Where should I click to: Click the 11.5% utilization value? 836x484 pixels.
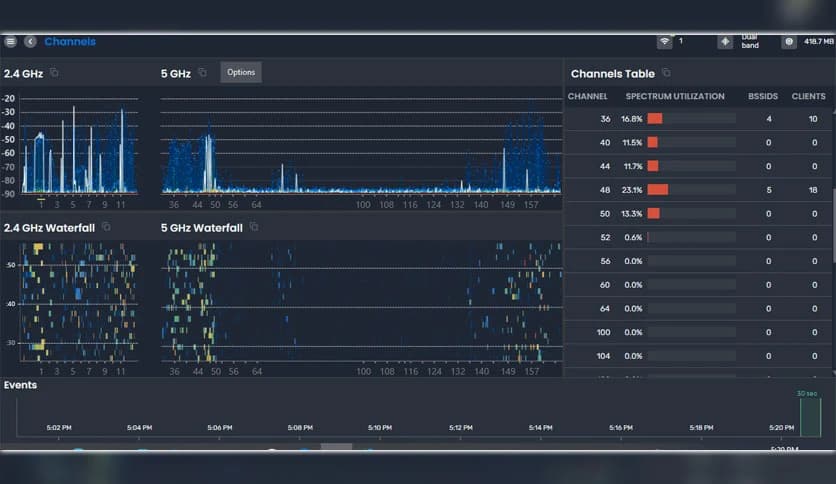tap(632, 143)
